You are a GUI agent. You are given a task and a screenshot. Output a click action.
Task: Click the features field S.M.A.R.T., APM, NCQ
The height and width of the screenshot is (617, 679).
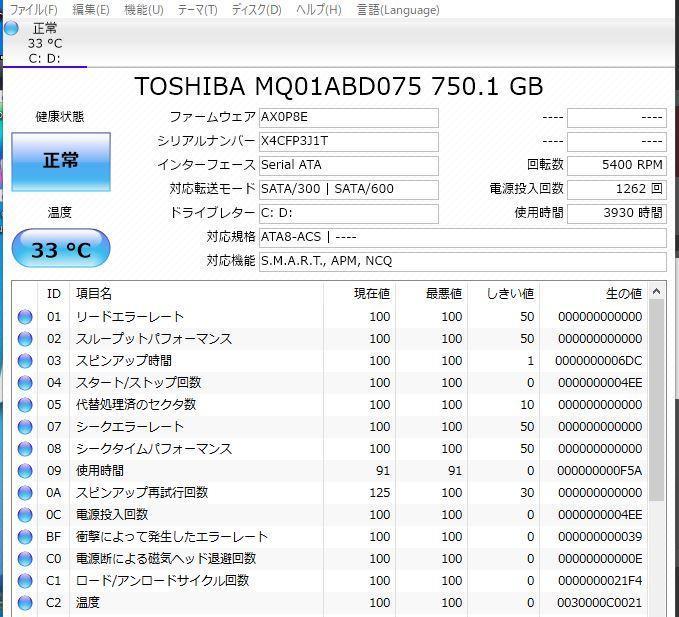tap(462, 261)
